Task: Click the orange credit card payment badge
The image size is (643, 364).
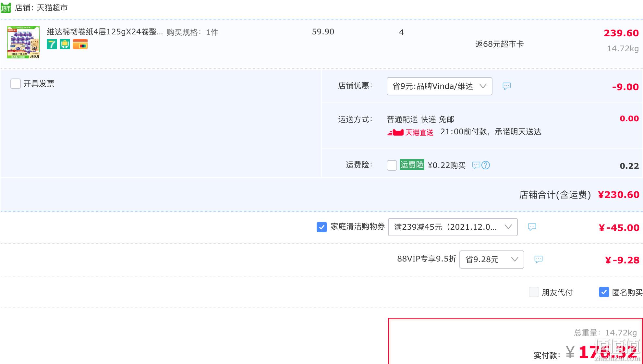Action: (x=80, y=44)
